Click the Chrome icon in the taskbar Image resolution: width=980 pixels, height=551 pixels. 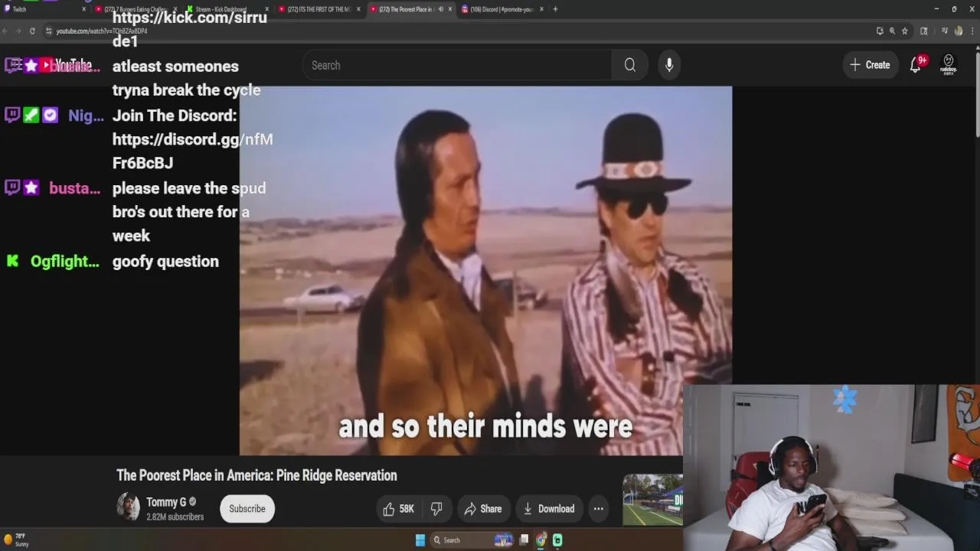[541, 540]
